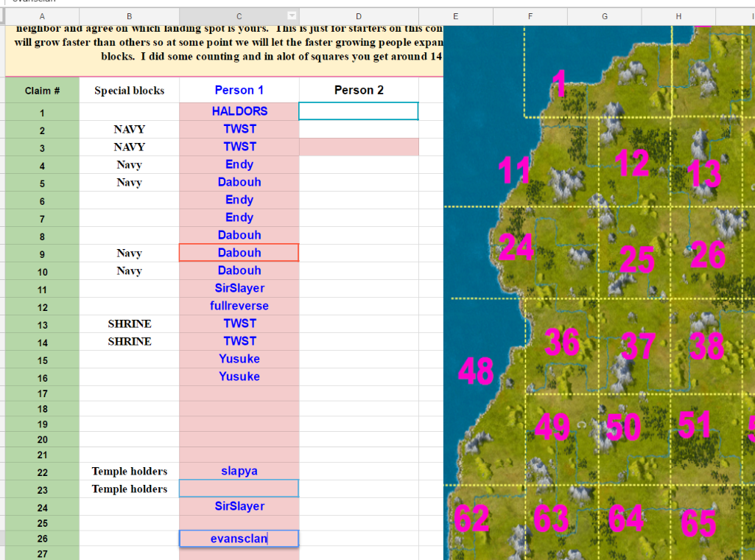
Task: Select the Yusuke cell in claim row 16
Action: point(239,377)
